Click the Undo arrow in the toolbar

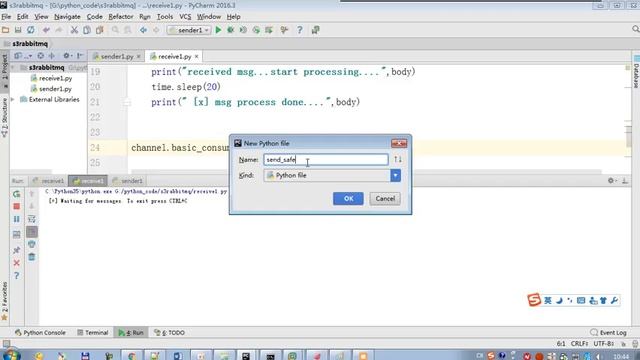46,30
